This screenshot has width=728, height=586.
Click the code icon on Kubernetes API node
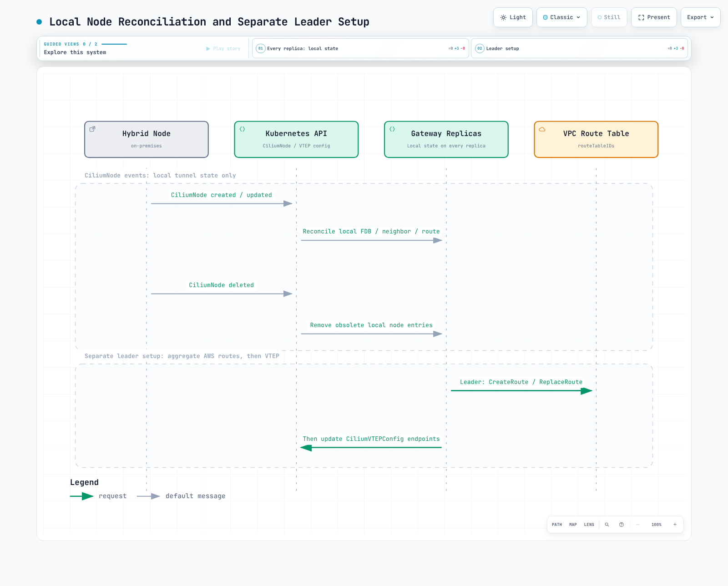coord(243,129)
